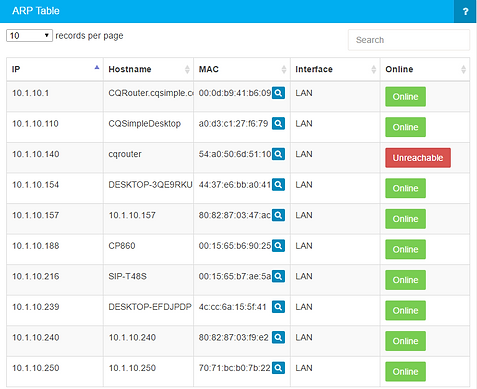Click the lookup icon beside 70:71:bc:b0:7b:22
The width and height of the screenshot is (477, 389).
click(x=278, y=368)
